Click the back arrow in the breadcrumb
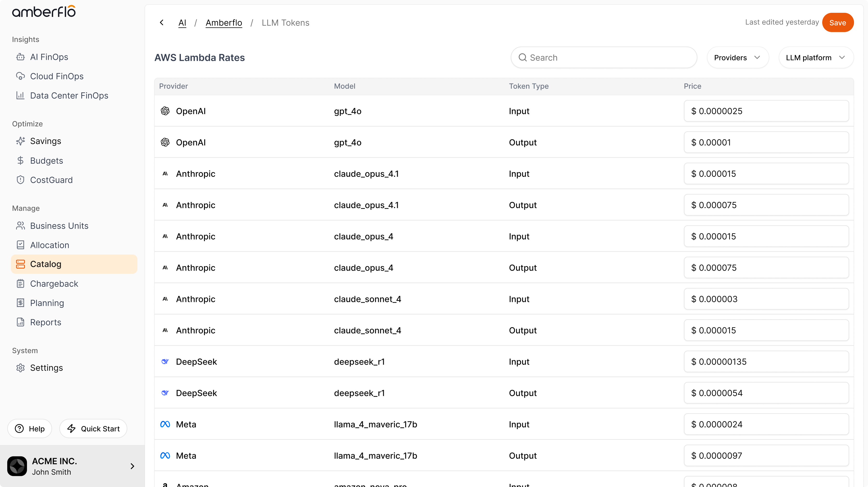 point(162,23)
